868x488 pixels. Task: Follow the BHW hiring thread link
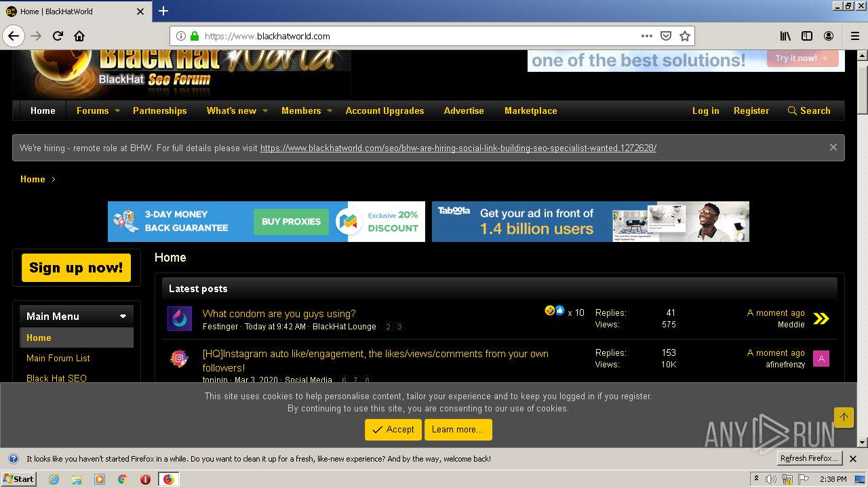coord(458,148)
